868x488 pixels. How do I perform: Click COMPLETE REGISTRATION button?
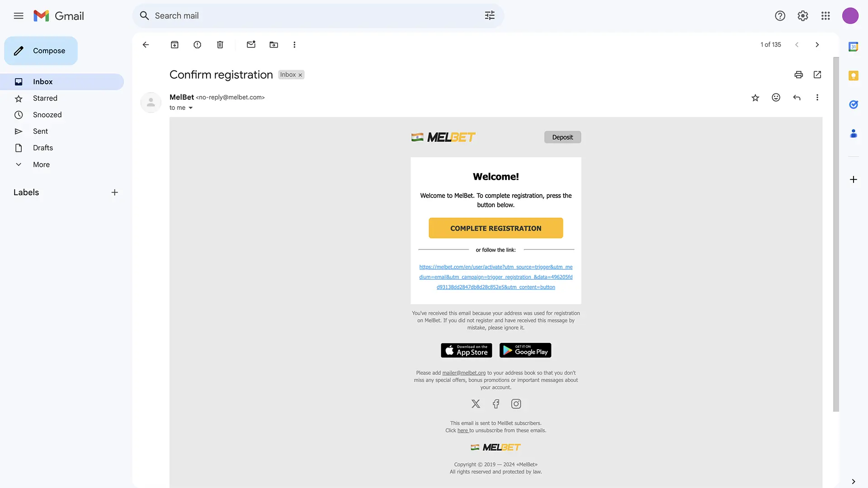click(x=495, y=228)
